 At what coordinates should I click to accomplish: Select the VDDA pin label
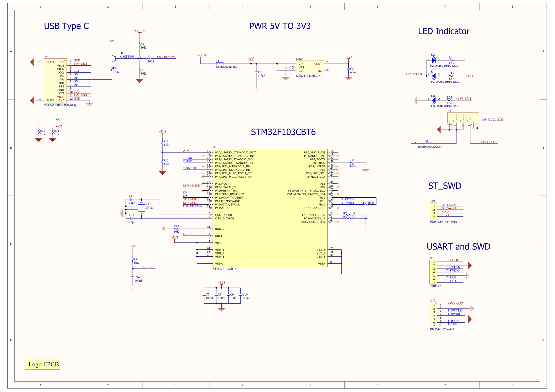coord(219,264)
